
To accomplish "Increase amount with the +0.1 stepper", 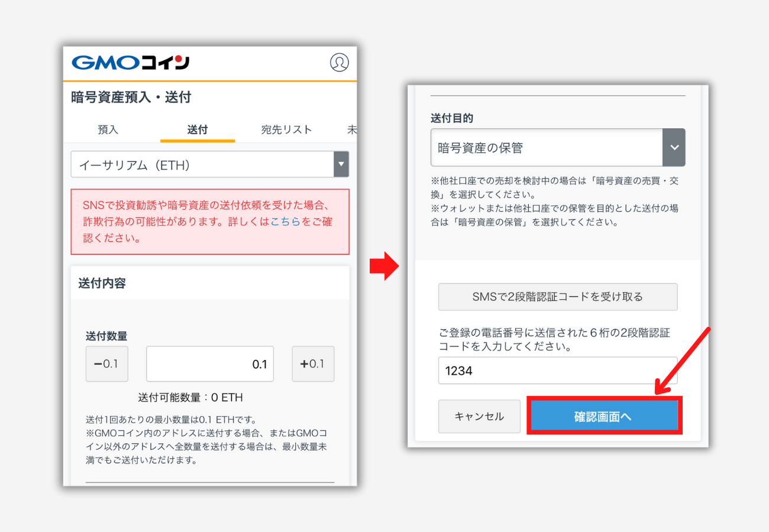I will [x=313, y=364].
